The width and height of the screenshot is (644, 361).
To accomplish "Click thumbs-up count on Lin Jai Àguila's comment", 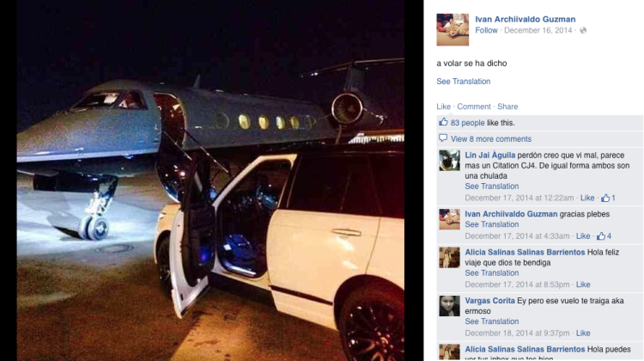I will 608,199.
